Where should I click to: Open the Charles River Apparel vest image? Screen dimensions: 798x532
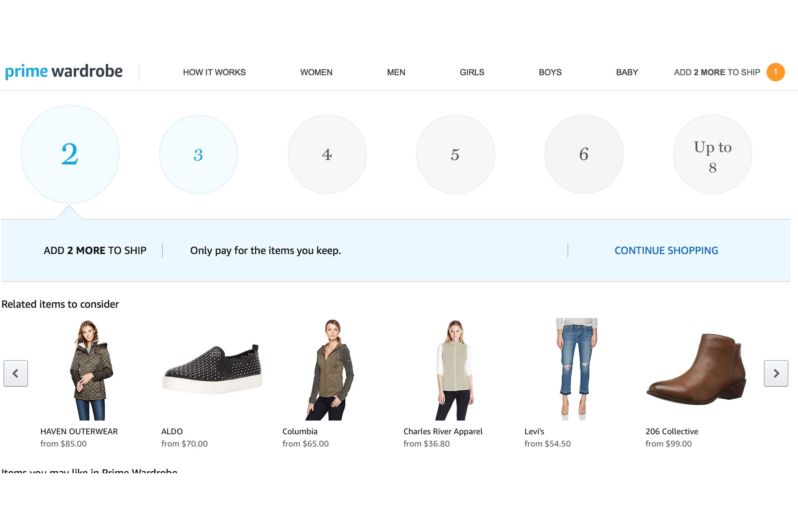point(454,370)
